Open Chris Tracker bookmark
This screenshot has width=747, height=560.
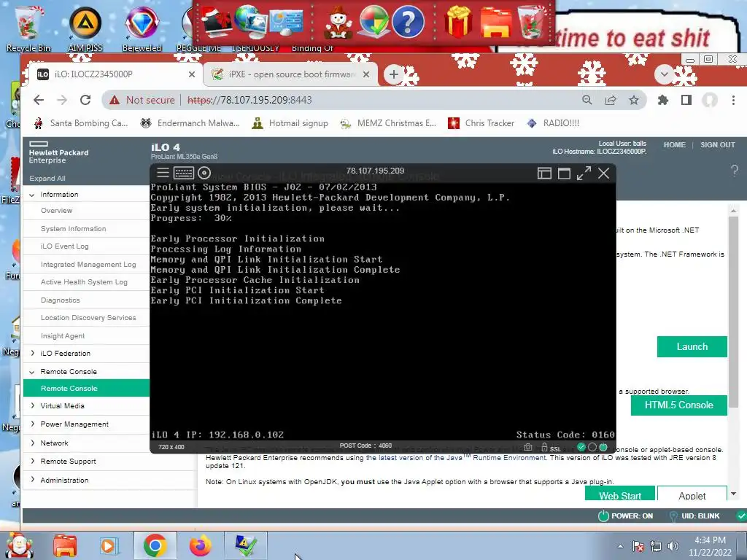481,123
